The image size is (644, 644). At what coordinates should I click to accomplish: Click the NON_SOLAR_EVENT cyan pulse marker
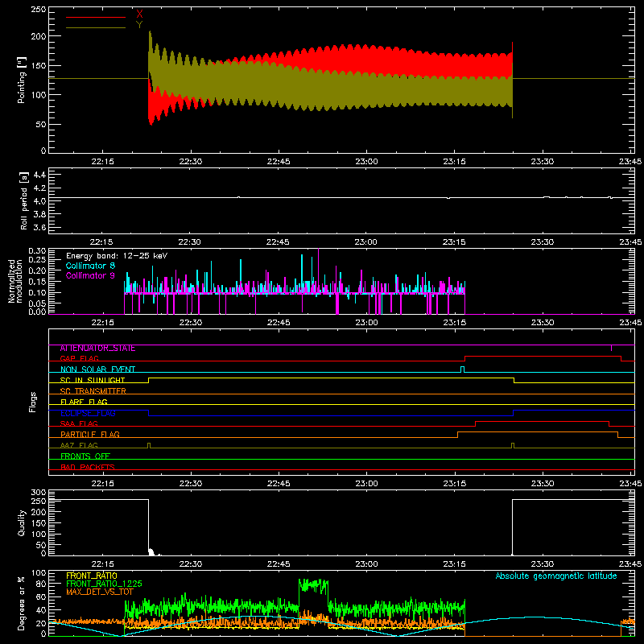pos(462,369)
